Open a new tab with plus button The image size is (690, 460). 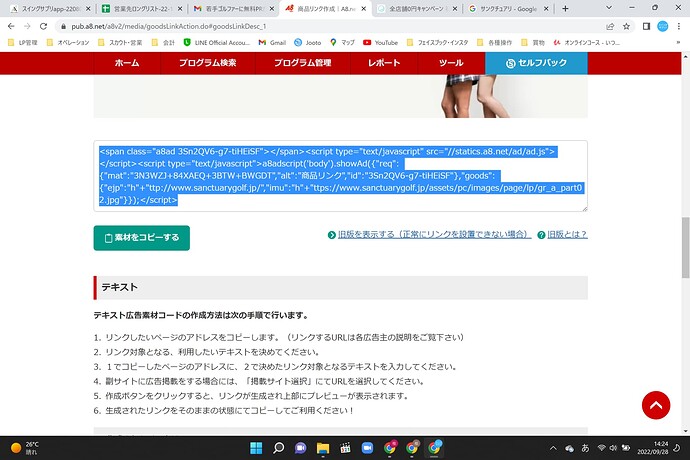565,8
